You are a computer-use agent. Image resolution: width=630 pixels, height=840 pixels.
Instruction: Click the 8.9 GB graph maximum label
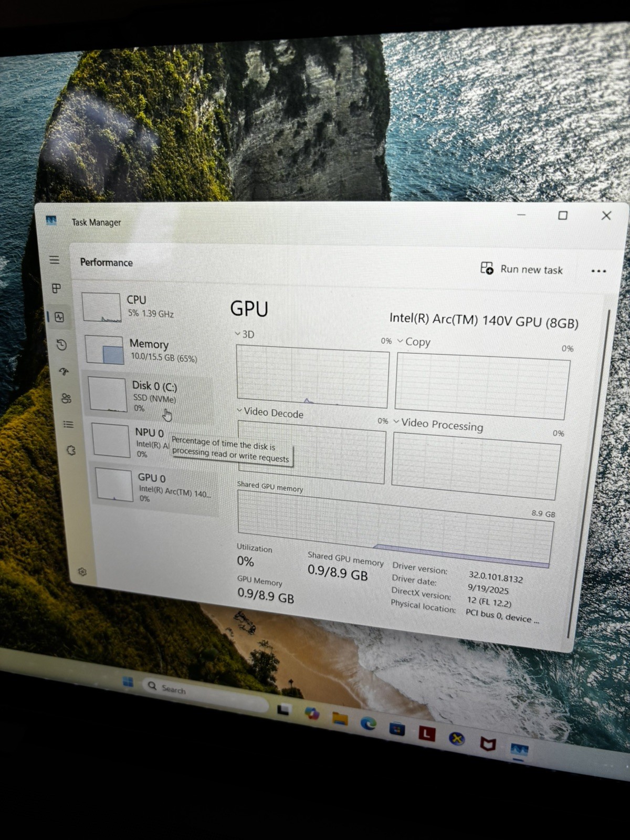pyautogui.click(x=543, y=513)
